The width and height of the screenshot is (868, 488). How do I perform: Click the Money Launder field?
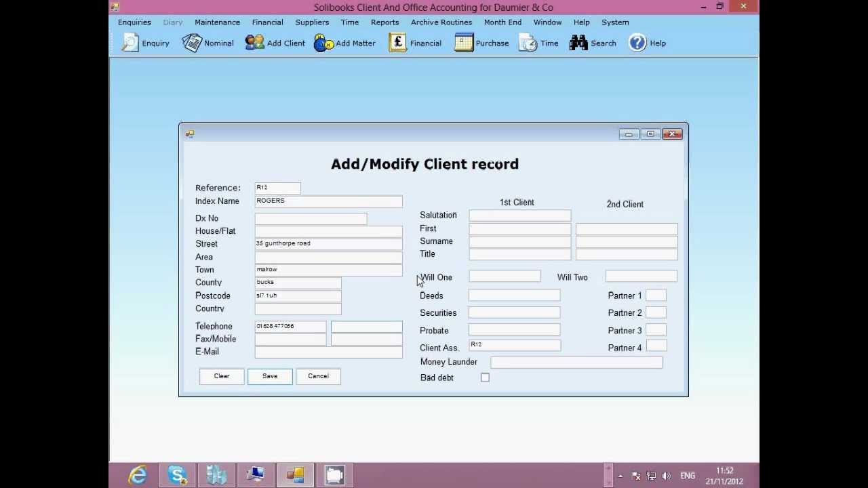pos(576,363)
